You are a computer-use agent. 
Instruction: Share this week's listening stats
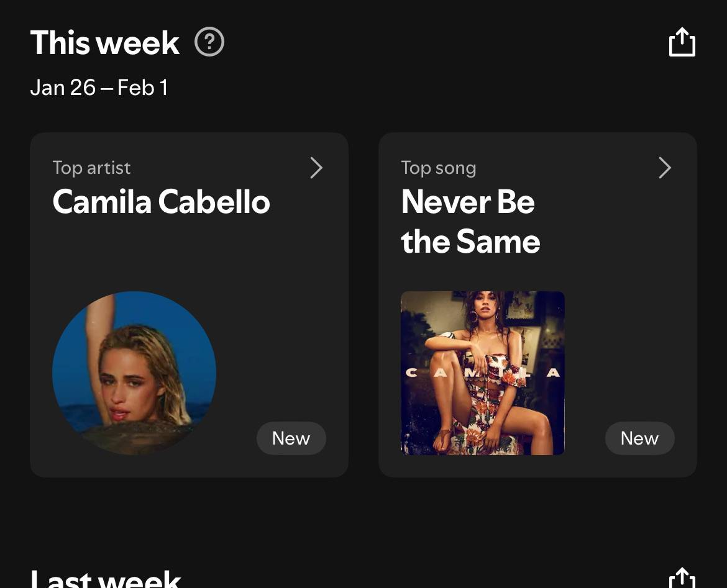(682, 43)
